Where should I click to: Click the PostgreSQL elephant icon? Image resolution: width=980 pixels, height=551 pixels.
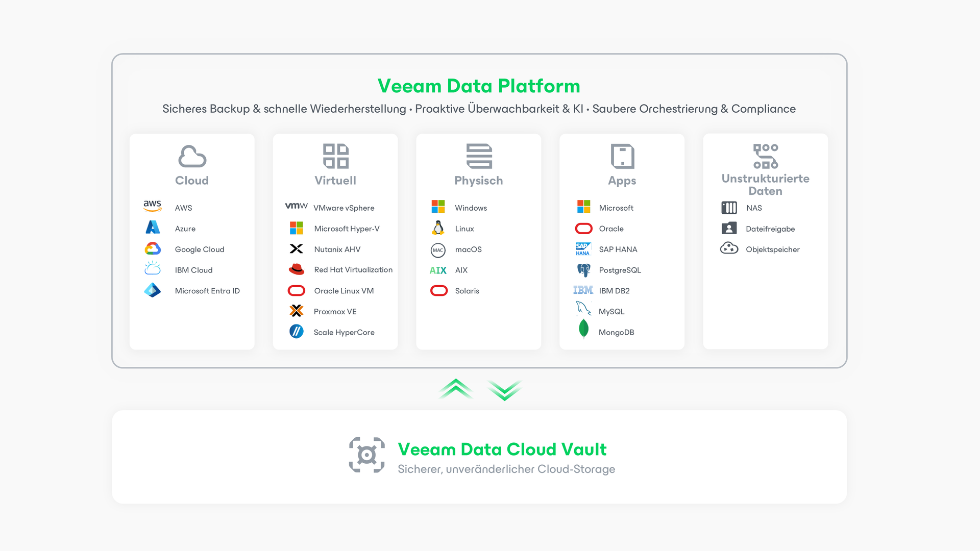(x=583, y=270)
